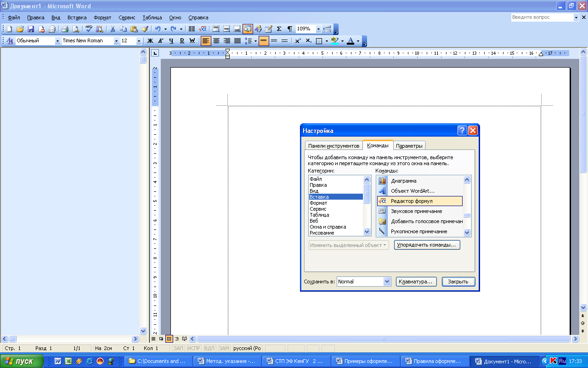The image size is (588, 368).
Task: Choose the Объект WordArt command
Action: (x=419, y=191)
